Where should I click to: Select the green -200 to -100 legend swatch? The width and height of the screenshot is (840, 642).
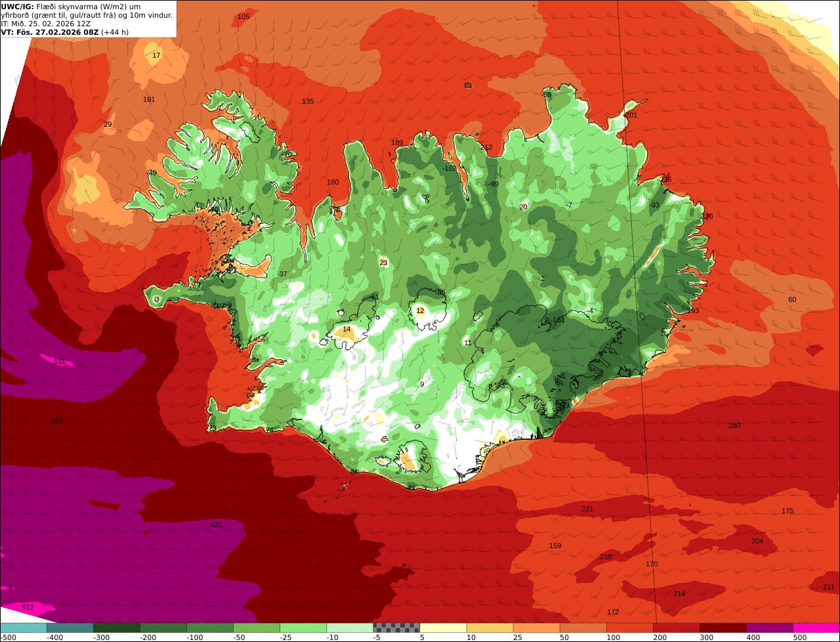(x=163, y=628)
